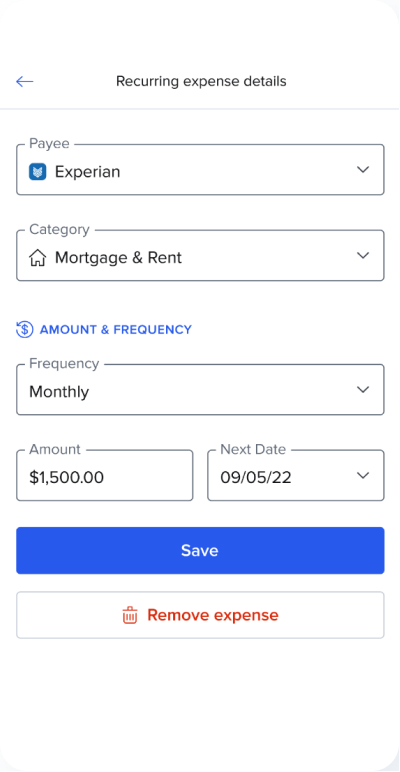Open the Category dropdown chevron

coord(363,256)
